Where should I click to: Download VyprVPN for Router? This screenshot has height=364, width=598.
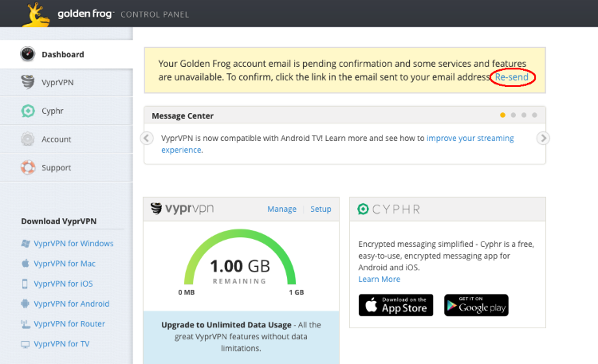tap(69, 323)
